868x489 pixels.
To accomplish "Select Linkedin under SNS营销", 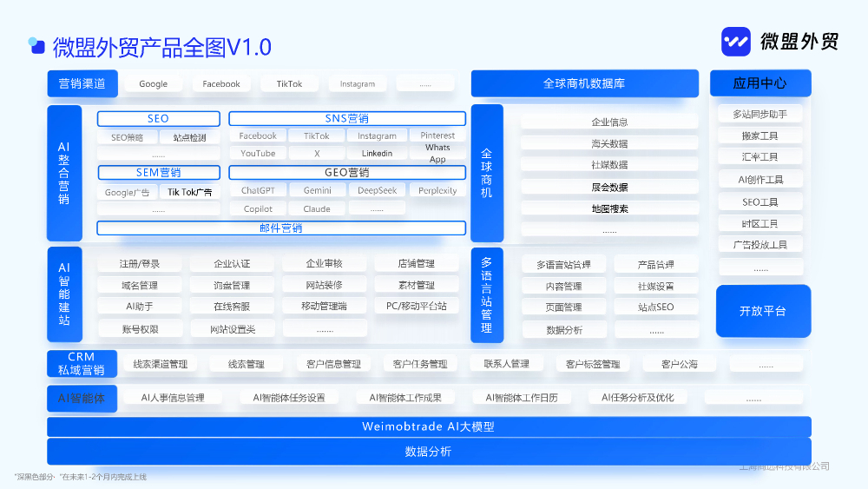I will pyautogui.click(x=377, y=154).
